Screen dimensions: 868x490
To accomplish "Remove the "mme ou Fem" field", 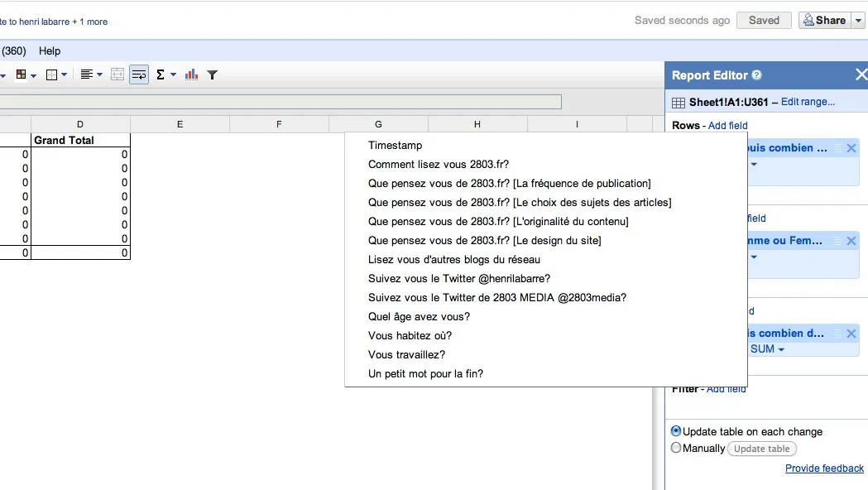I will 851,241.
